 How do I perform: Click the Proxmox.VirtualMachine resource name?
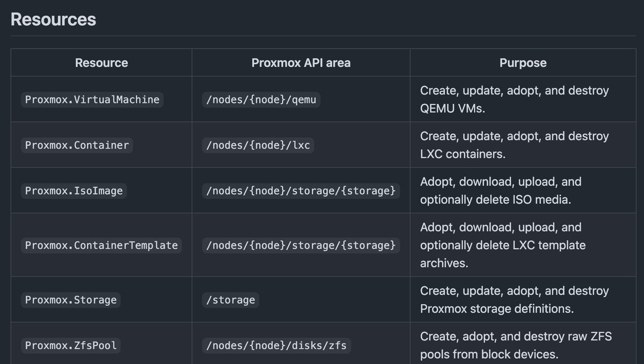92,99
